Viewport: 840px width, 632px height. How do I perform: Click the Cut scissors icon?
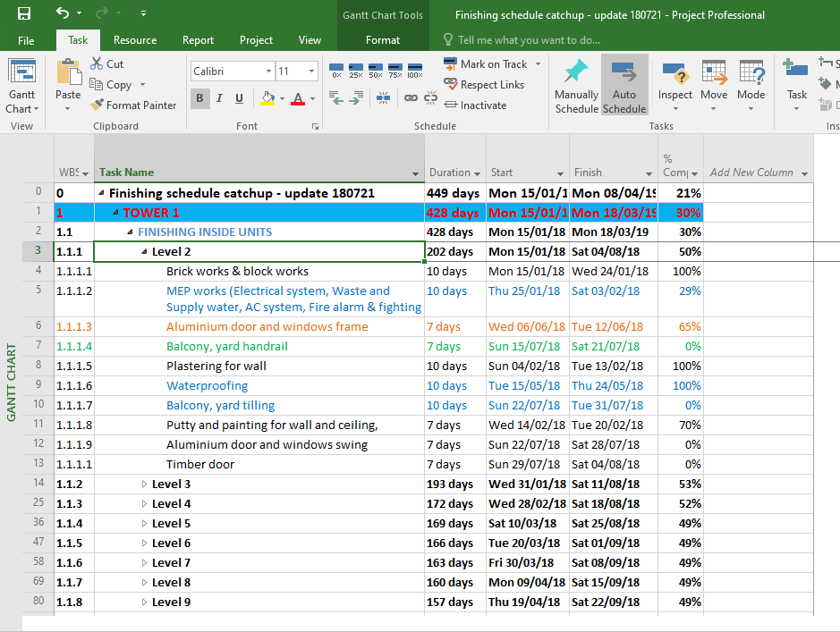click(97, 63)
